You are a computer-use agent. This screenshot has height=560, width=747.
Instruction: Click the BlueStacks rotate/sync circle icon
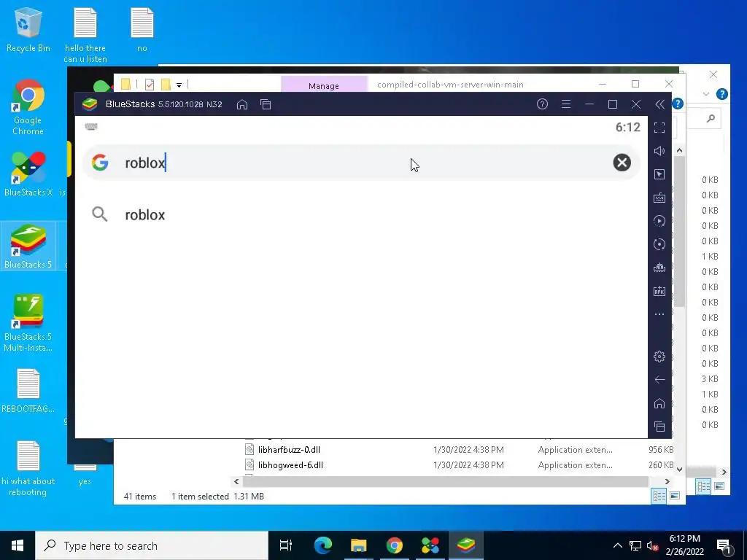coord(659,244)
